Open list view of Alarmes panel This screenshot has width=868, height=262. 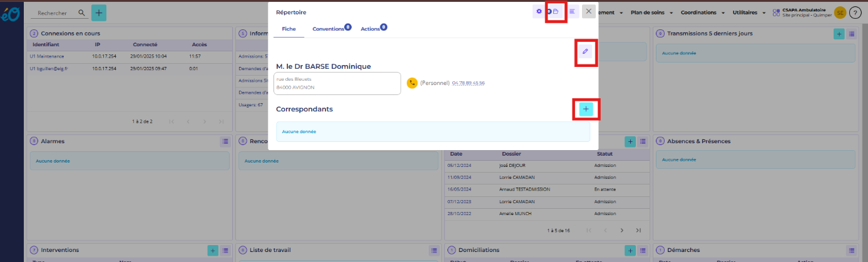tap(225, 142)
